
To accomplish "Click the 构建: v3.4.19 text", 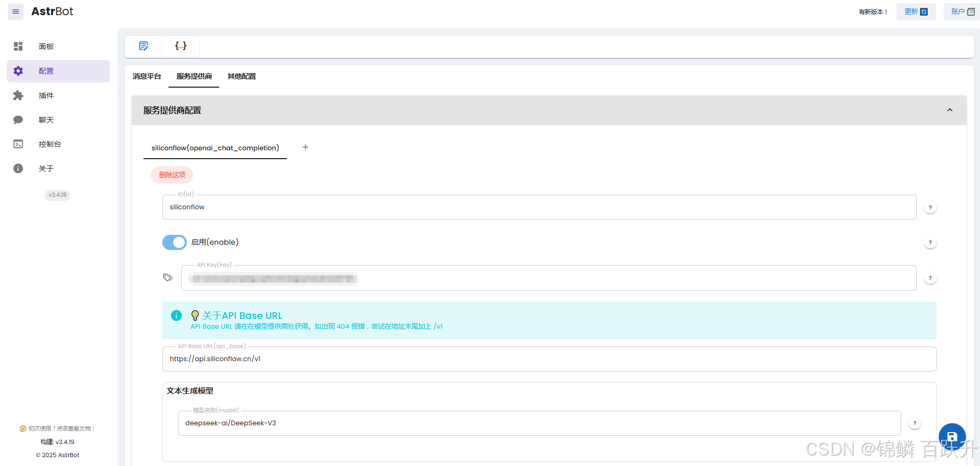I will pos(57,442).
